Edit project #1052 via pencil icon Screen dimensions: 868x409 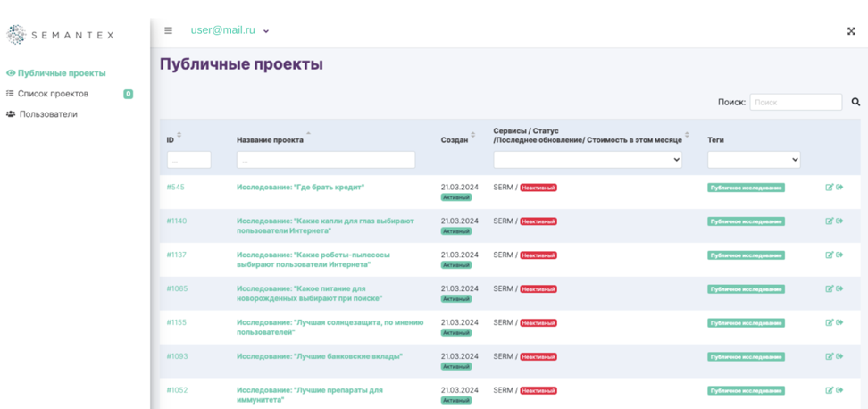click(x=830, y=390)
